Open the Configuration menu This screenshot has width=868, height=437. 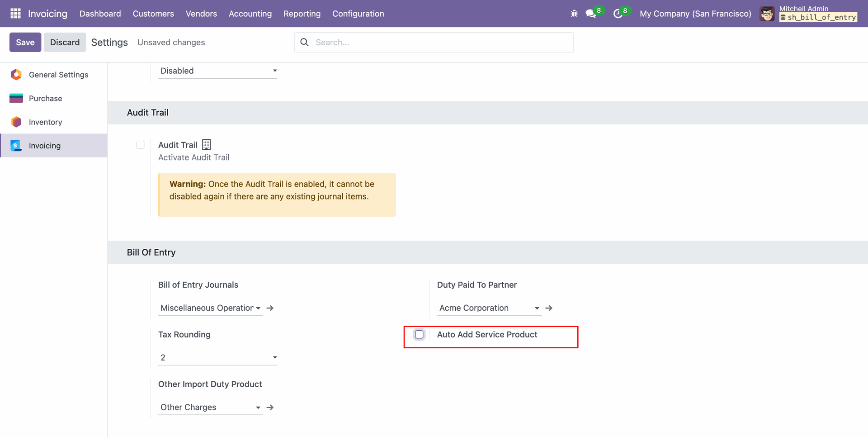point(358,14)
